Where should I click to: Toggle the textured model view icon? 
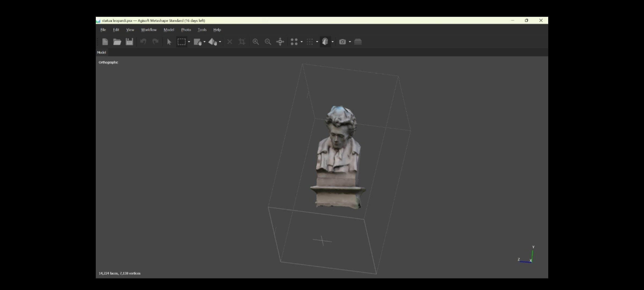pos(325,42)
